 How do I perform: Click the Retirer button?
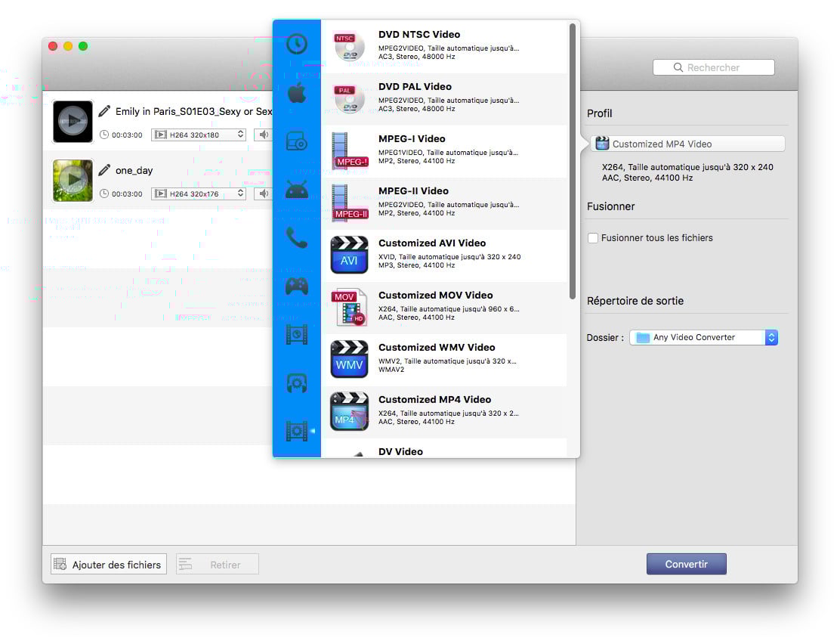click(x=218, y=564)
